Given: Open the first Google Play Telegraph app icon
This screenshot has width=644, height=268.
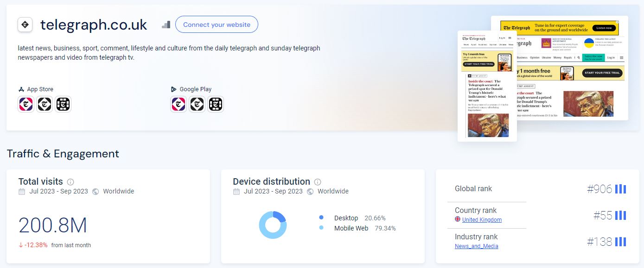Looking at the screenshot, I should point(179,104).
